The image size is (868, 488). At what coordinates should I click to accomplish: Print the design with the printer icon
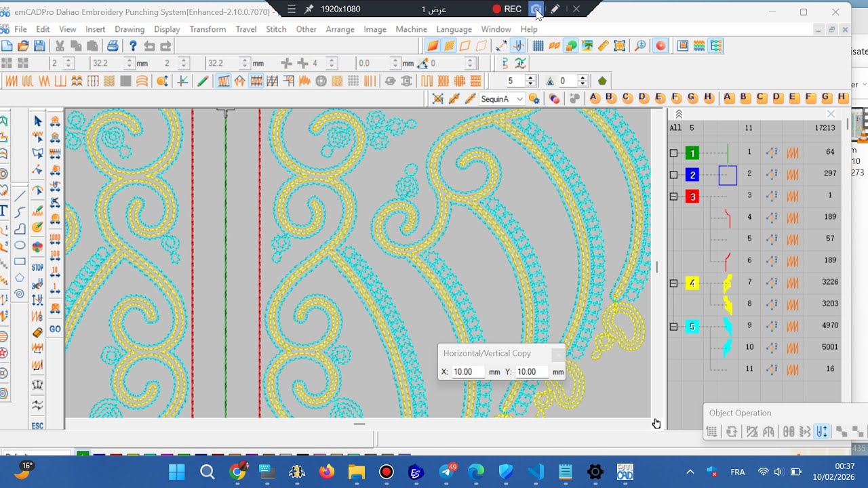(x=113, y=46)
